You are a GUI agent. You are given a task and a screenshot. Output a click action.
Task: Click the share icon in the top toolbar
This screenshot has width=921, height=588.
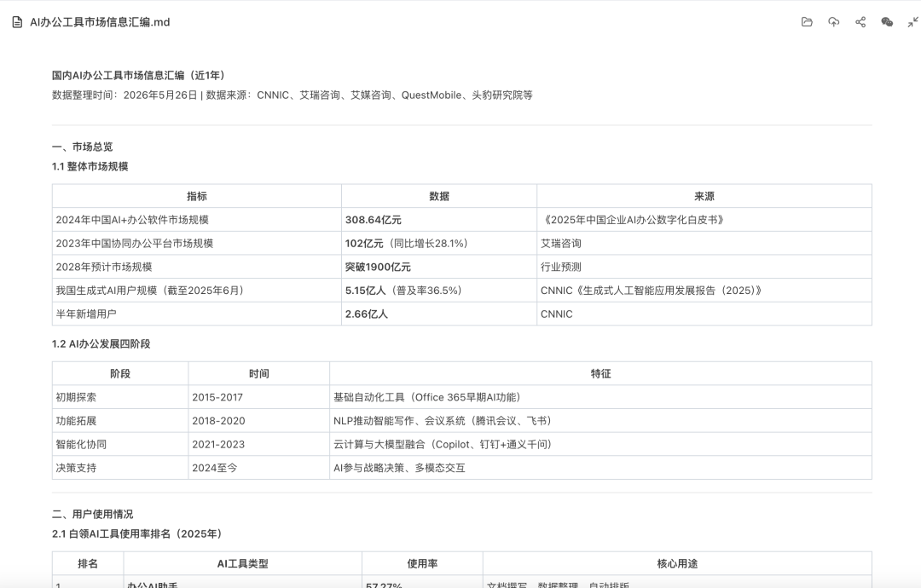(x=860, y=21)
